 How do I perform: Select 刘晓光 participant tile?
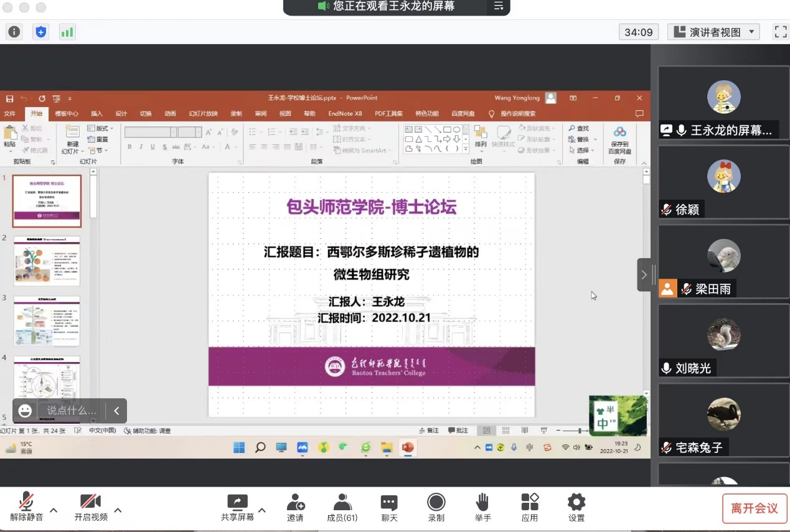pyautogui.click(x=724, y=340)
